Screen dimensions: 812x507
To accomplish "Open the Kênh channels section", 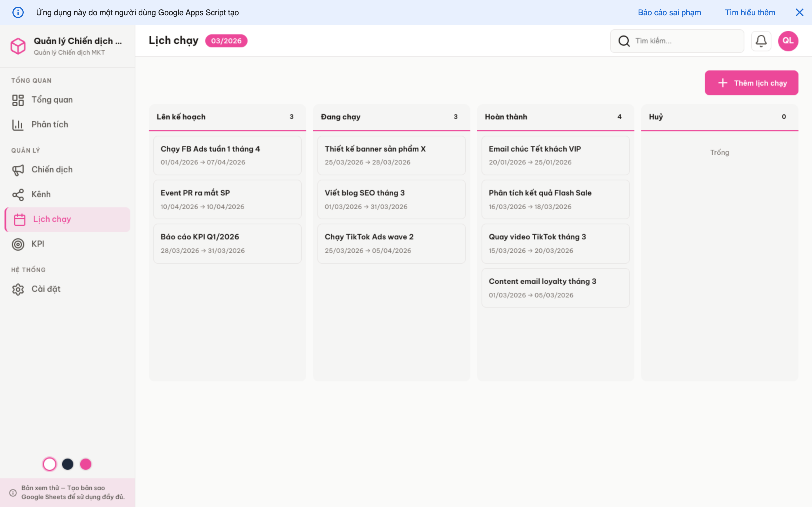I will click(41, 194).
